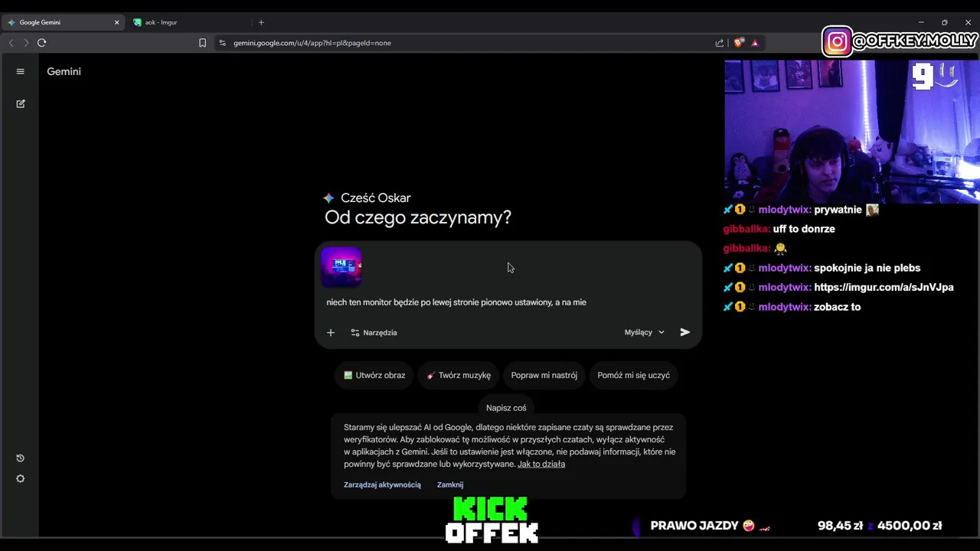Image resolution: width=980 pixels, height=551 pixels.
Task: Go forward with the browser forward arrow
Action: coord(26,43)
